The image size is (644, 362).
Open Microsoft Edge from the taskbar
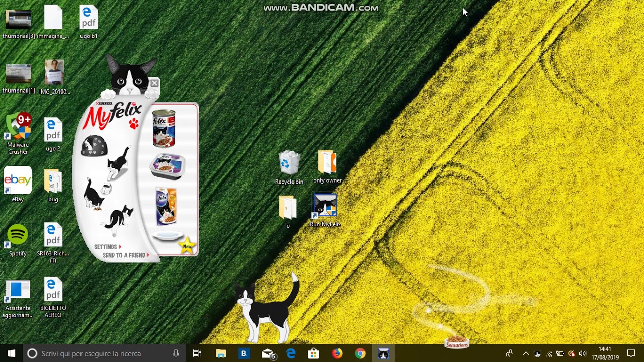(x=291, y=353)
